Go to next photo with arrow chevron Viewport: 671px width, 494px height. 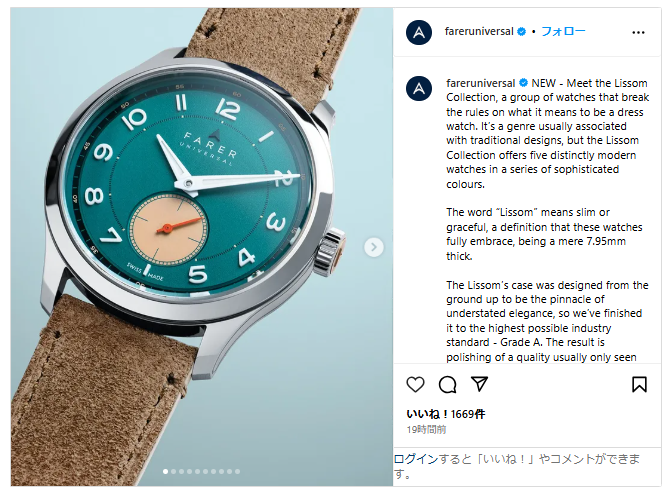tap(374, 247)
